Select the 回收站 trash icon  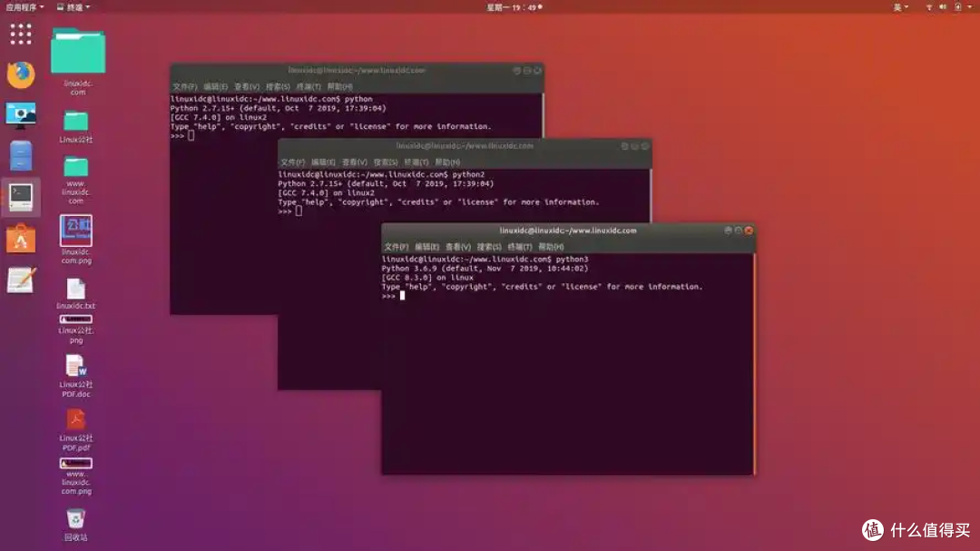pyautogui.click(x=75, y=525)
